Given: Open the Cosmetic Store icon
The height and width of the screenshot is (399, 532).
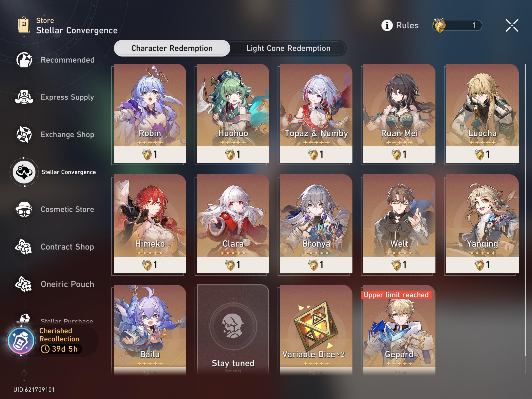Looking at the screenshot, I should point(24,209).
